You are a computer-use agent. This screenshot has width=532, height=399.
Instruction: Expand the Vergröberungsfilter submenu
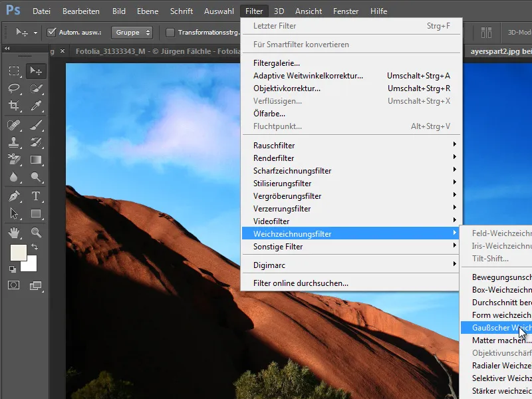[x=350, y=196]
